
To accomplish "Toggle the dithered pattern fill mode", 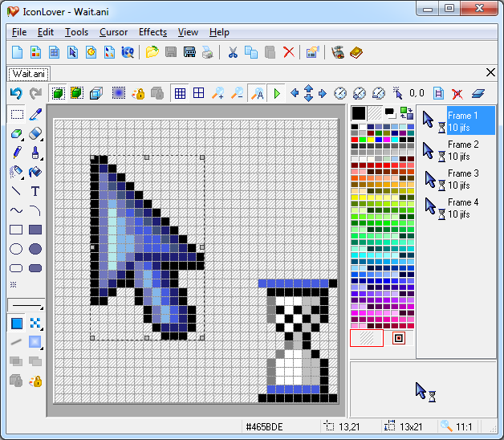I will [x=35, y=324].
